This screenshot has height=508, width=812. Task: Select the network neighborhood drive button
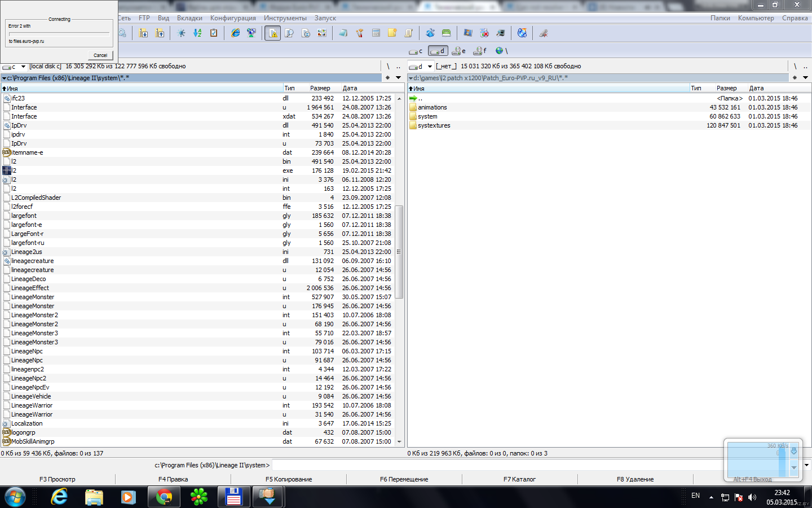501,51
